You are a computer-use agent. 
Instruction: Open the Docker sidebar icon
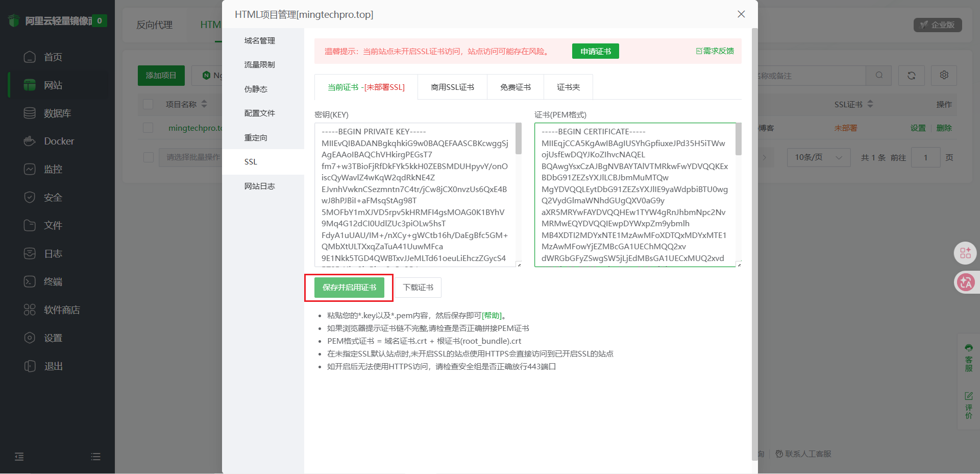pyautogui.click(x=30, y=141)
